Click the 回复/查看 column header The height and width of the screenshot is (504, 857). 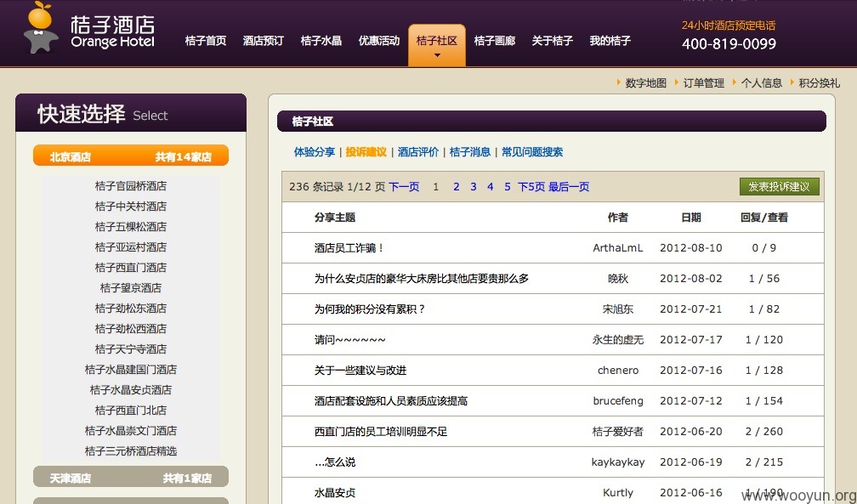pos(764,218)
